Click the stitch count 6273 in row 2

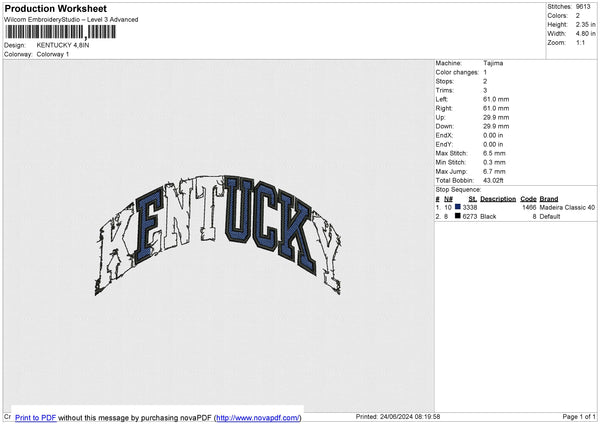(470, 217)
